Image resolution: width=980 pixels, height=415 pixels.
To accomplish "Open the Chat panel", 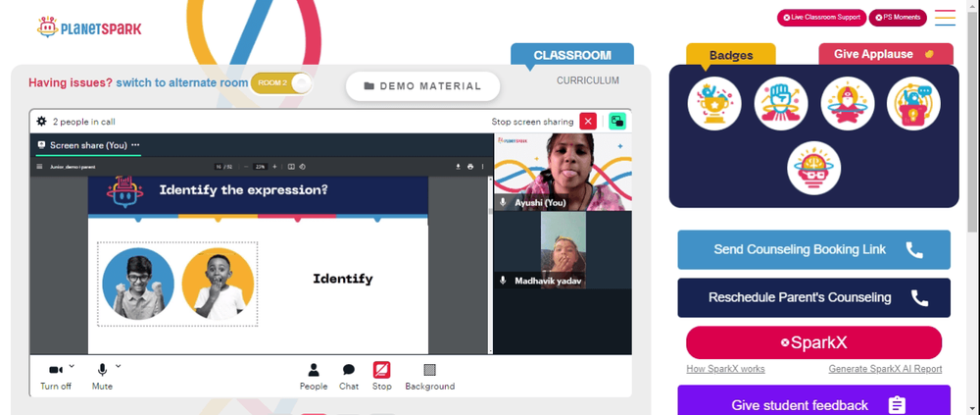I will tap(349, 377).
